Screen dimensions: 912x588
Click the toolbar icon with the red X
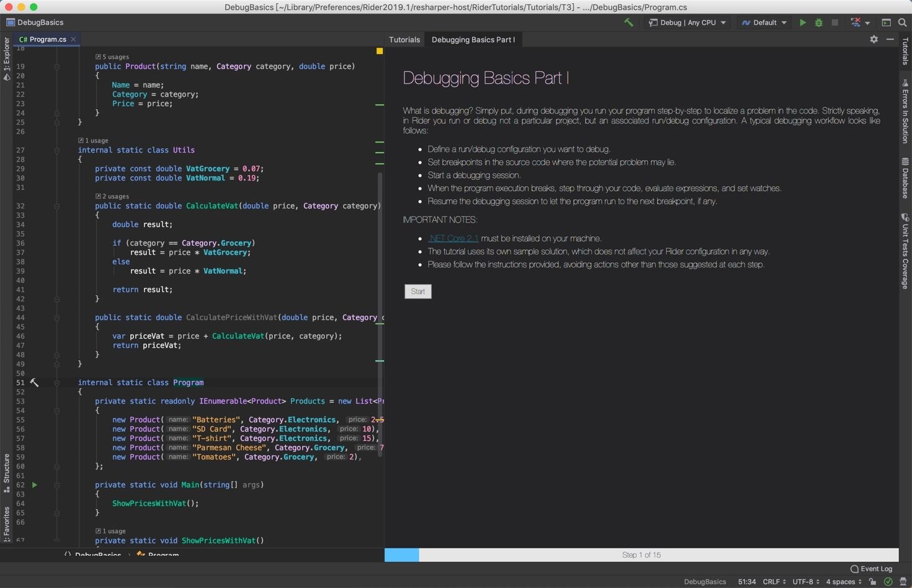click(x=856, y=22)
